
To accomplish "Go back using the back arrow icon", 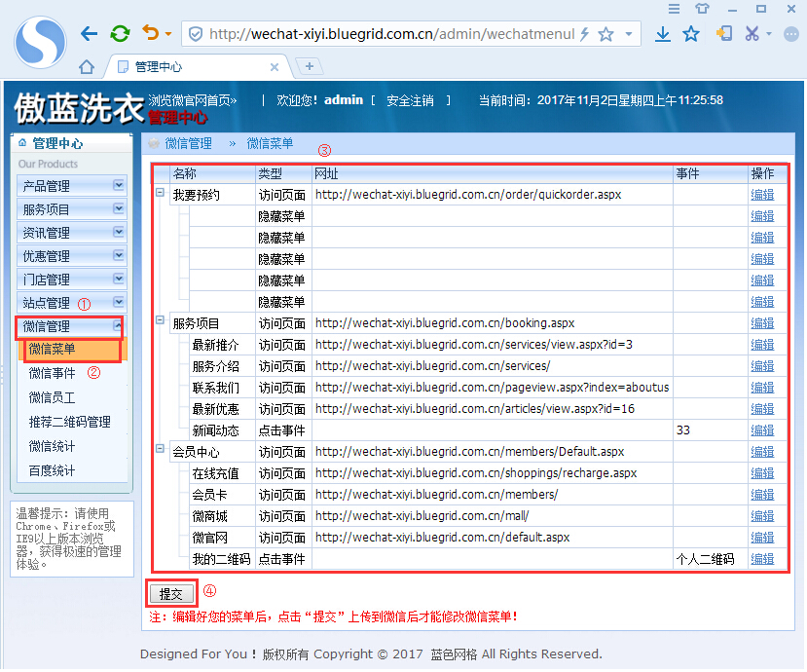I will [x=90, y=32].
